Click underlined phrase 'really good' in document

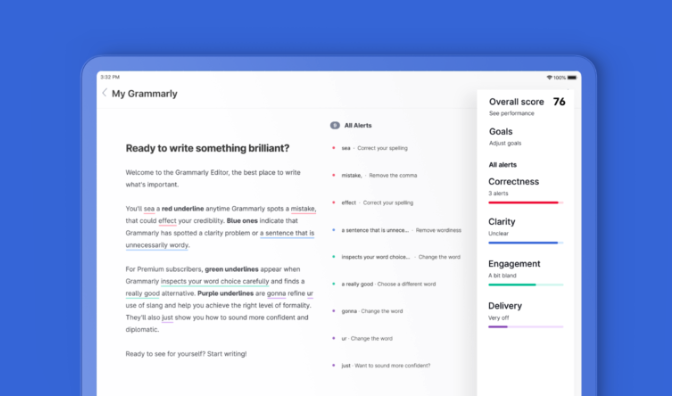click(x=142, y=293)
